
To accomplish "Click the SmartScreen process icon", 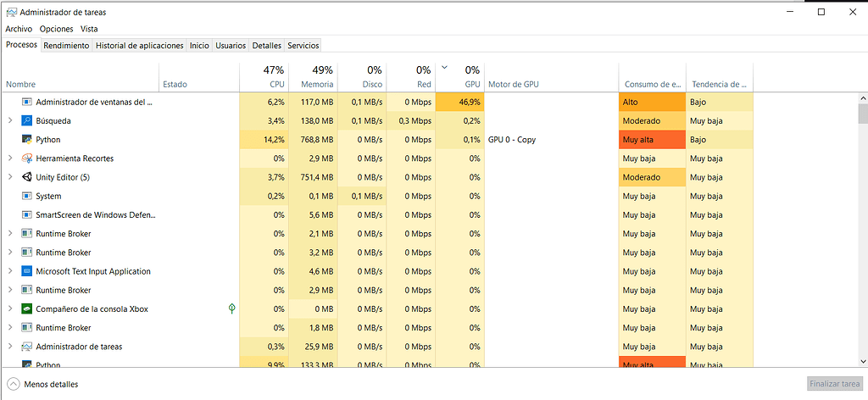I will pyautogui.click(x=27, y=215).
